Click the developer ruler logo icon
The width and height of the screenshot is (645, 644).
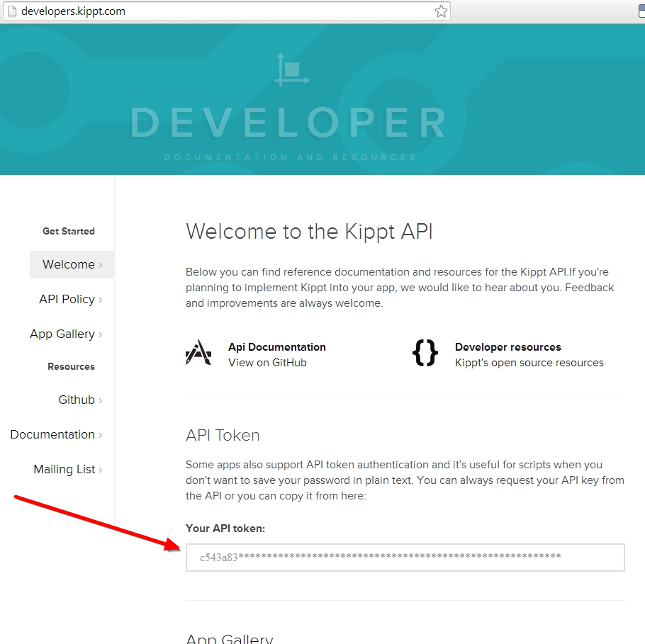coord(291,69)
